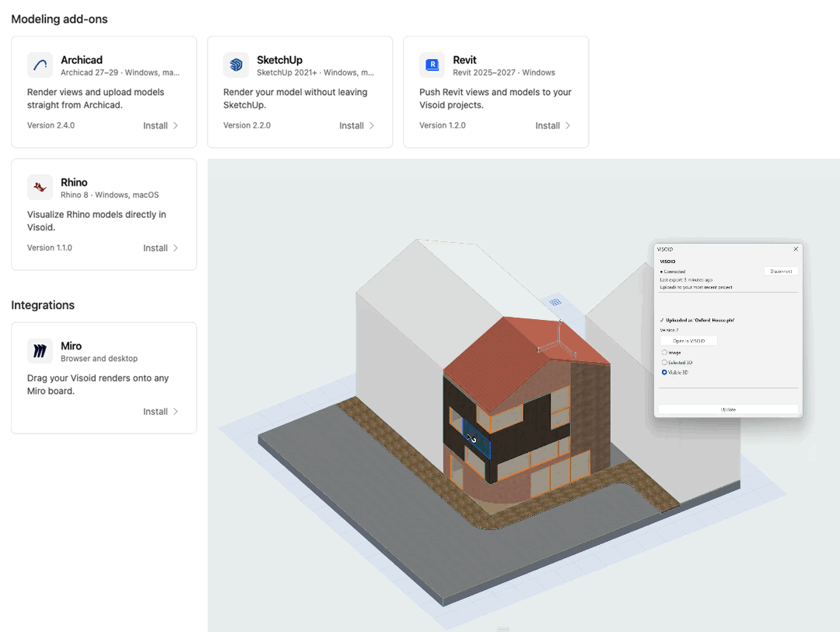The image size is (840, 632).
Task: Click 'Last export: 3 minutes ago' text
Action: click(x=686, y=280)
